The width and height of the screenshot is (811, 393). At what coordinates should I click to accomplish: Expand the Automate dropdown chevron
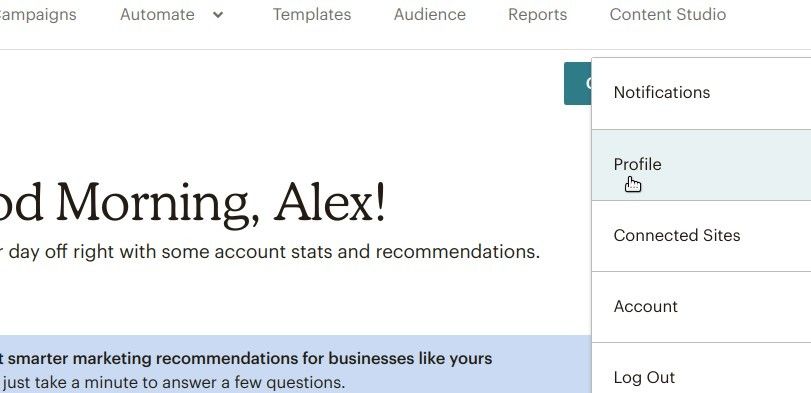[218, 15]
